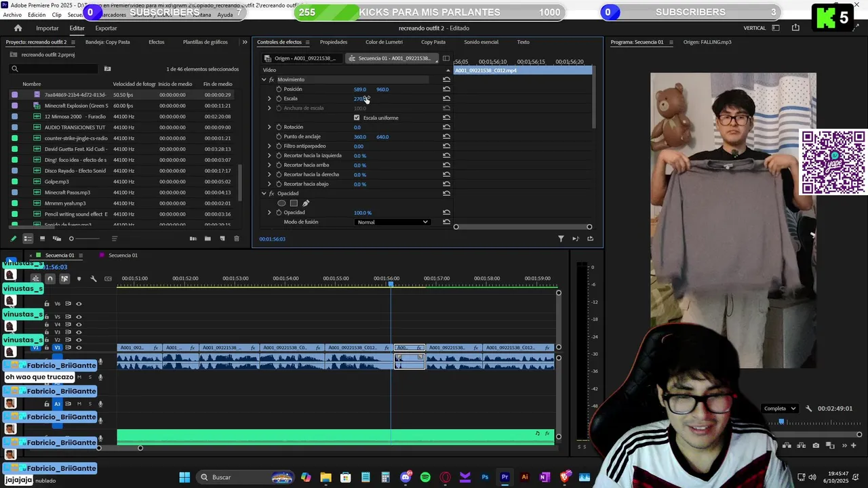
Task: Switch to Propiedades tab
Action: pos(334,42)
